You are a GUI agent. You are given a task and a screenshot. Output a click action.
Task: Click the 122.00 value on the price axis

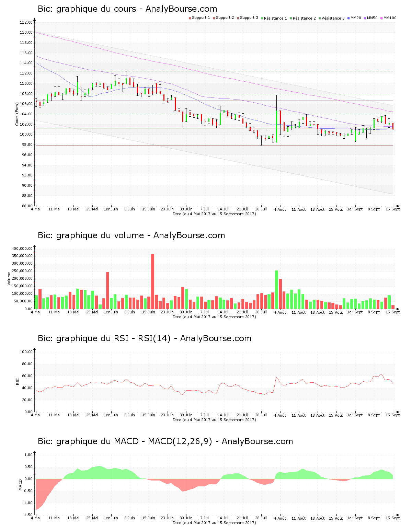pos(26,22)
